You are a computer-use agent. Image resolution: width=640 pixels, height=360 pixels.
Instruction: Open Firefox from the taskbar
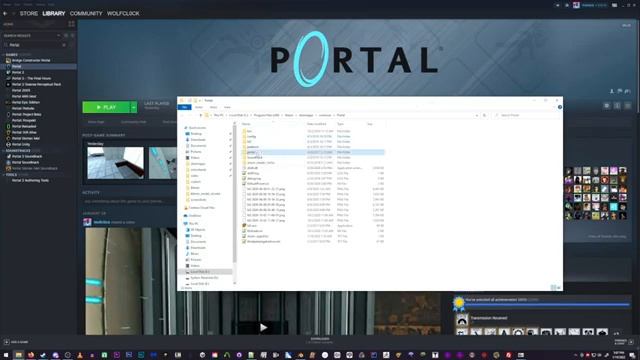point(31,355)
